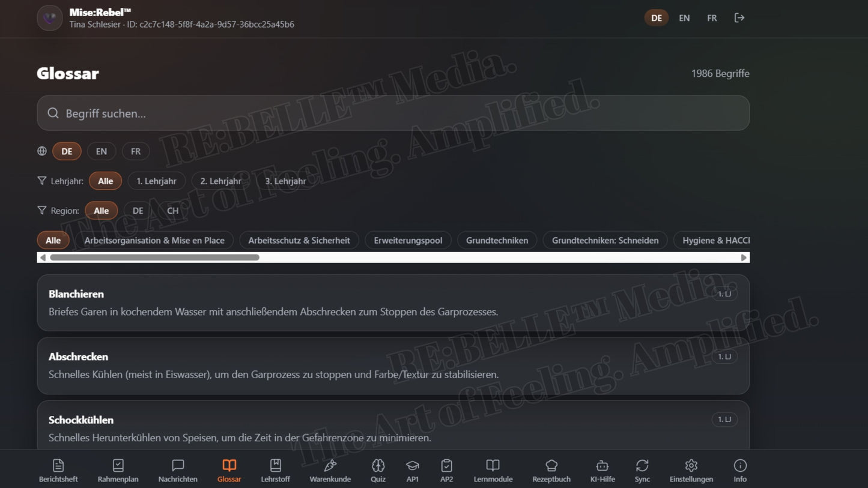Image resolution: width=868 pixels, height=488 pixels.
Task: Click the 1986 Begriffe count
Action: pyautogui.click(x=720, y=73)
